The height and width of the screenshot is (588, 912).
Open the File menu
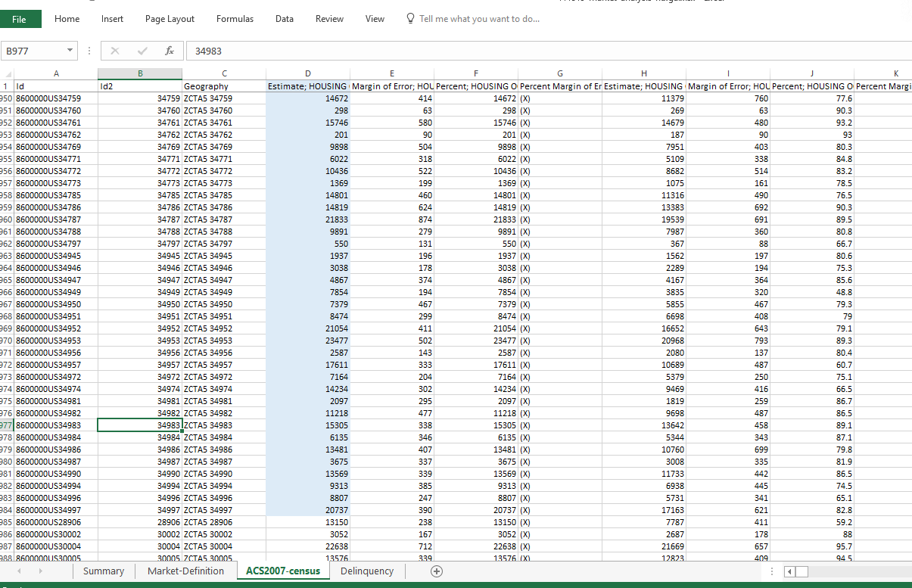click(20, 18)
